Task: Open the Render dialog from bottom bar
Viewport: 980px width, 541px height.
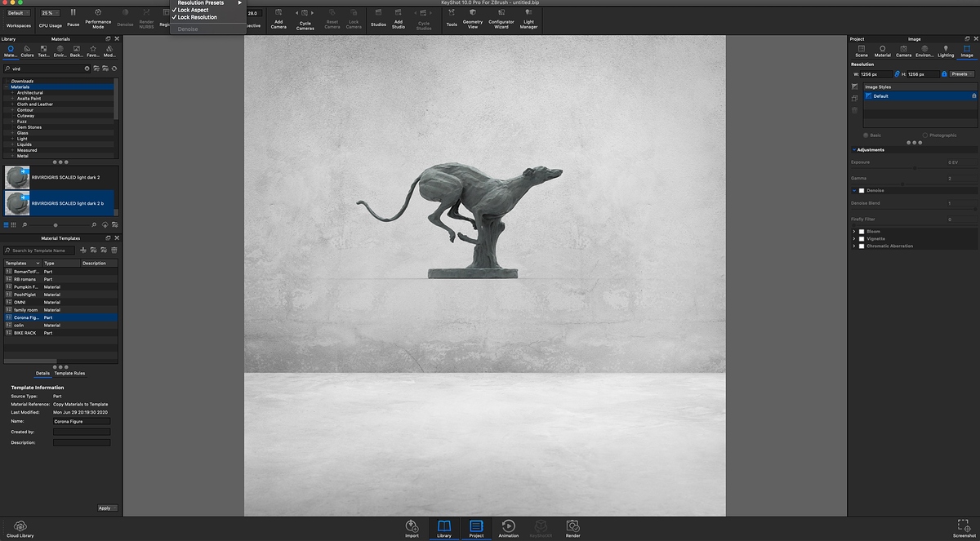Action: 573,529
